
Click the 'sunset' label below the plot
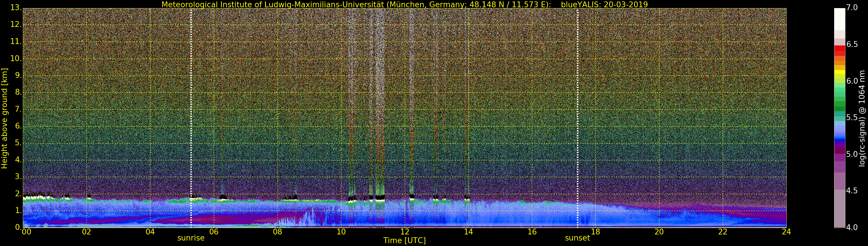[x=578, y=238]
